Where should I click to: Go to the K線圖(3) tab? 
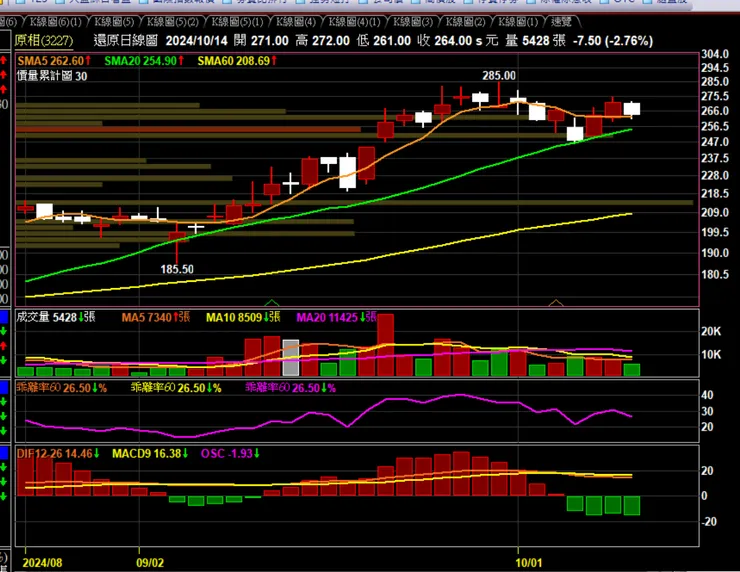click(x=412, y=22)
